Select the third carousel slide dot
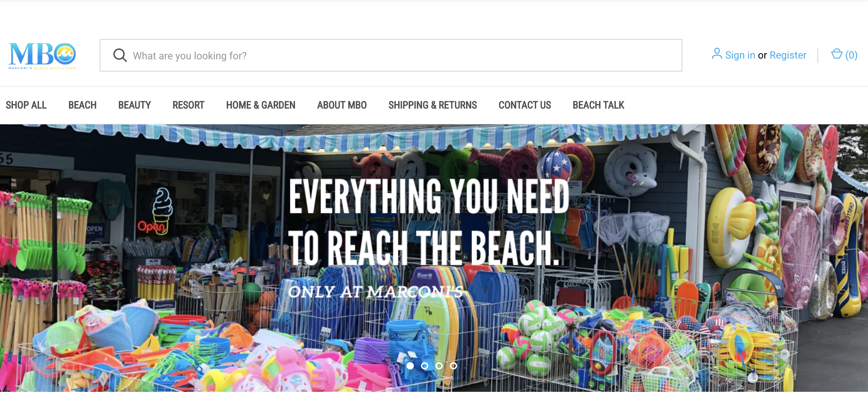This screenshot has width=868, height=394. (x=439, y=366)
